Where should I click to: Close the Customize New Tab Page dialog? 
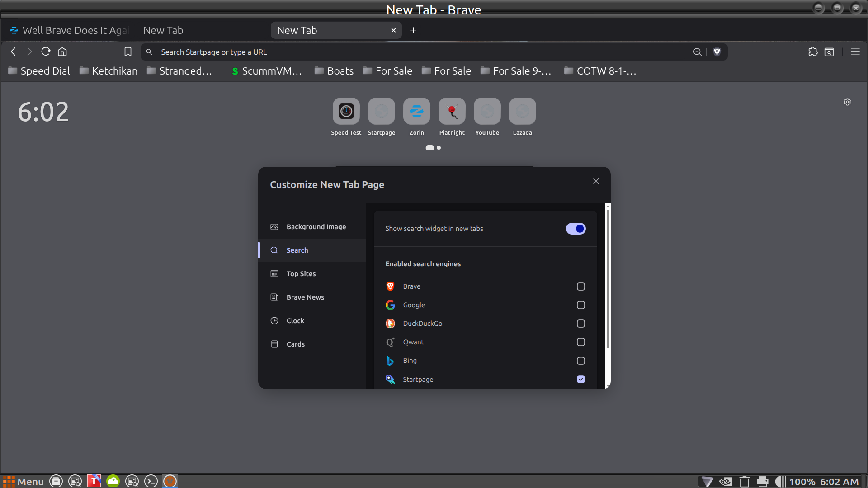(x=596, y=181)
